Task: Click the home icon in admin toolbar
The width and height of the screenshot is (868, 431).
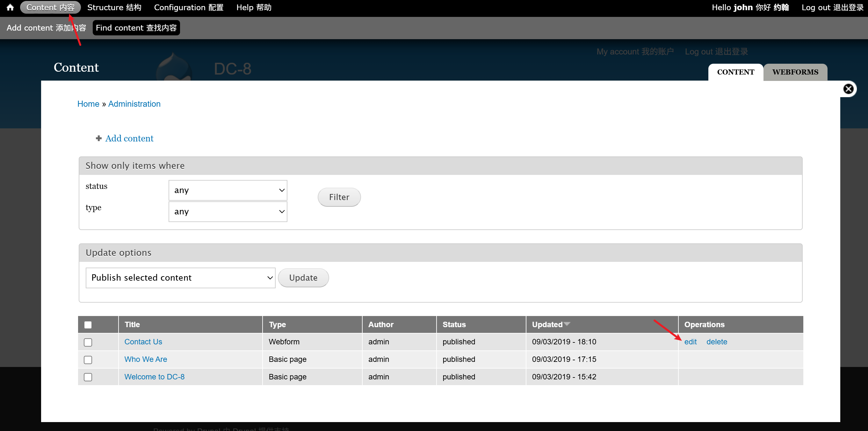Action: click(10, 7)
